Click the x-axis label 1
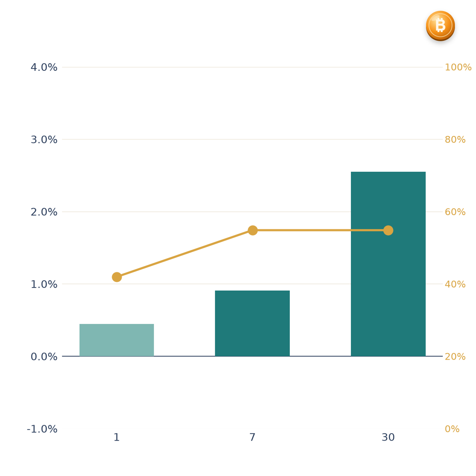Screen dimensions: 476x476 [117, 437]
